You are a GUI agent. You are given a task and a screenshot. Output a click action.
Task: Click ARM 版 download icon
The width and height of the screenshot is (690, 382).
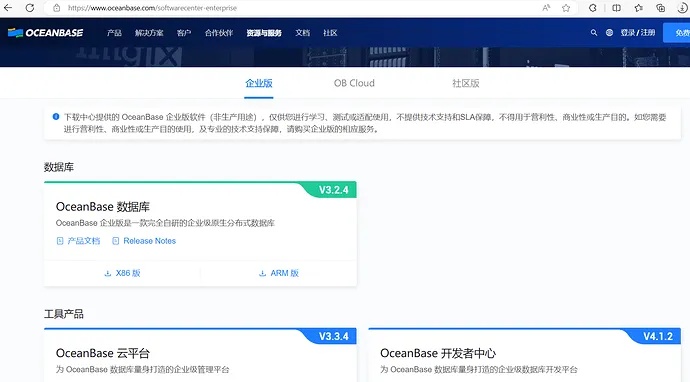coord(263,273)
